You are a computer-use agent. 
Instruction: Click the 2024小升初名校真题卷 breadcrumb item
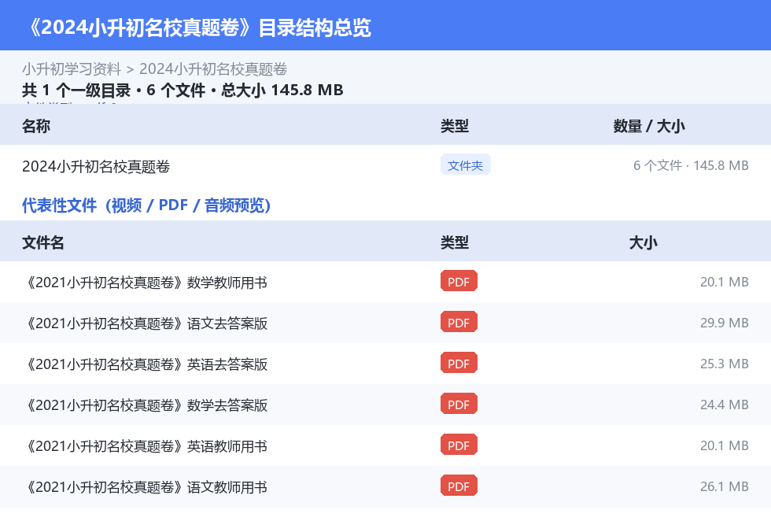pyautogui.click(x=213, y=68)
